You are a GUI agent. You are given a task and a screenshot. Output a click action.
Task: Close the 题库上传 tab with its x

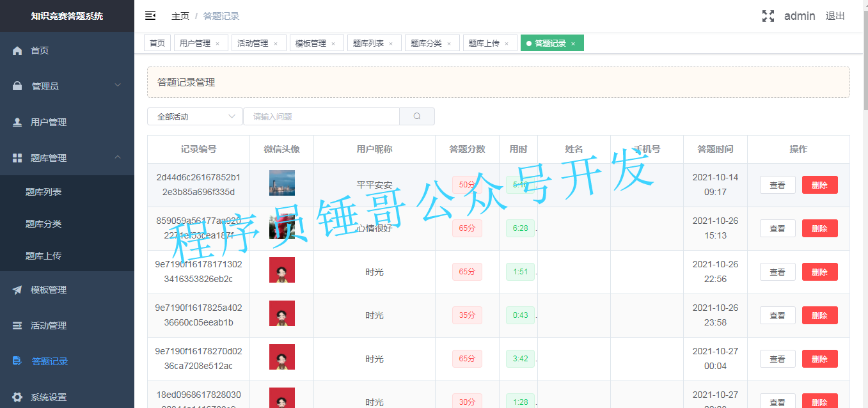pyautogui.click(x=507, y=43)
